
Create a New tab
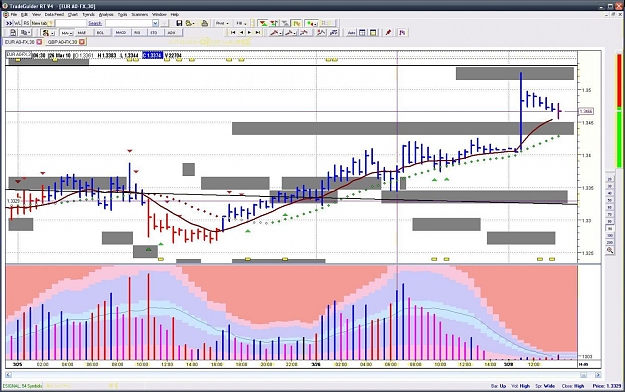(42, 23)
